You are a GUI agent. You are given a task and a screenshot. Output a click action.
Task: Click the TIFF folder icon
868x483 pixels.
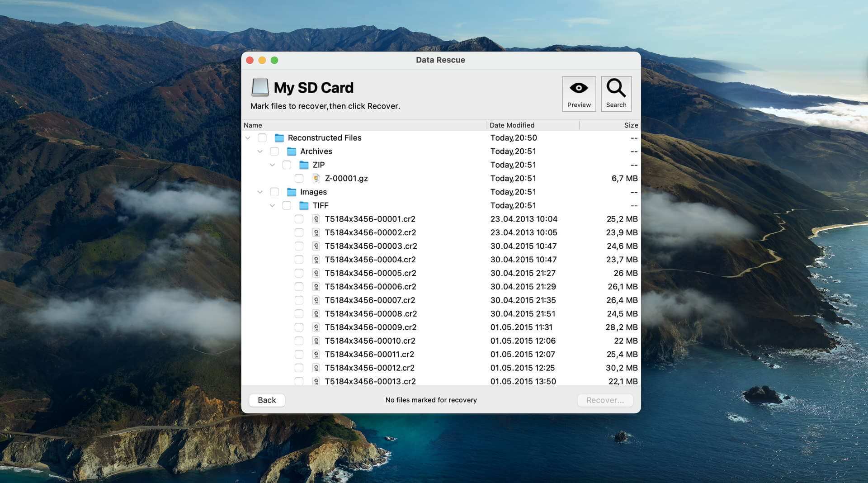click(304, 206)
